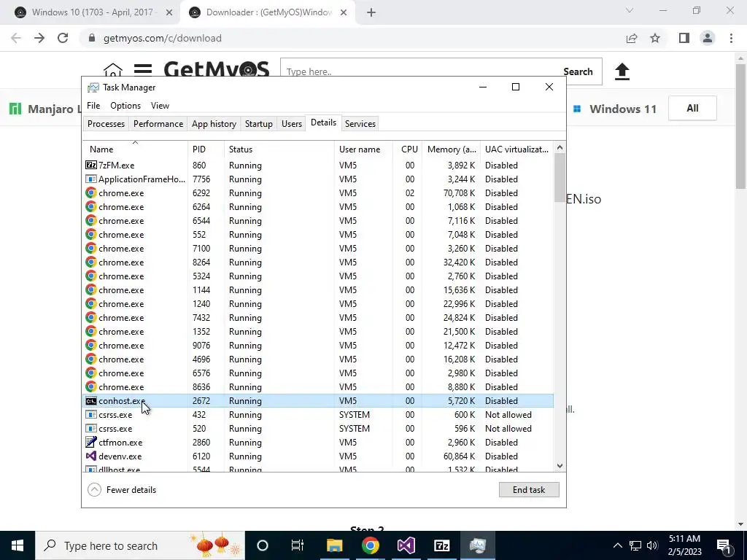Click the devenv.exe Visual Studio icon
Viewport: 747px width, 560px height.
click(91, 456)
